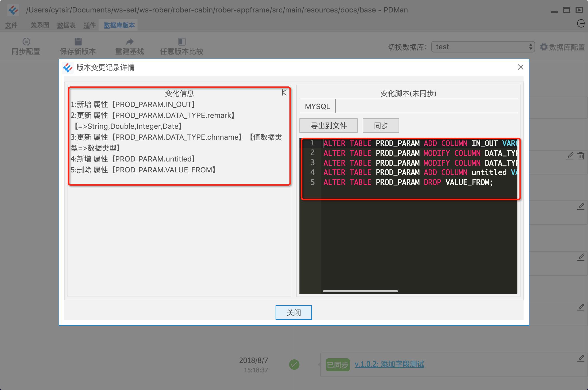The height and width of the screenshot is (390, 588).
Task: Click the 导出到文件 button
Action: coord(329,126)
